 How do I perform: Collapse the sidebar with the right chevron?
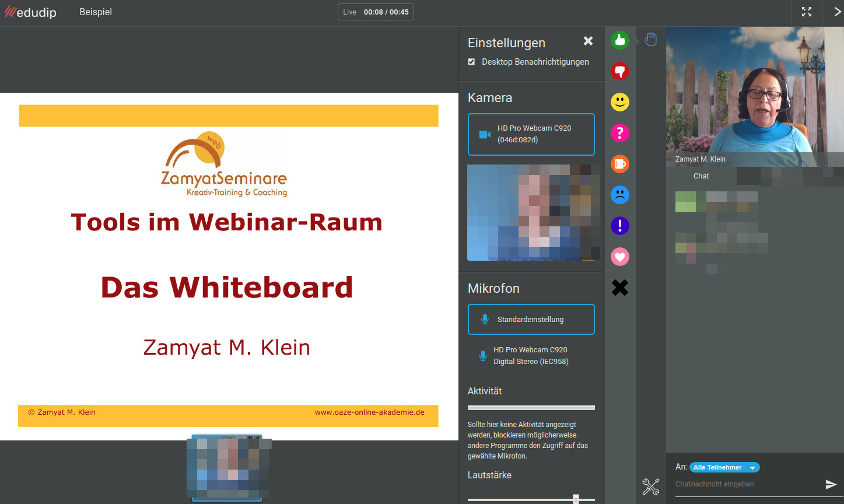coord(836,12)
